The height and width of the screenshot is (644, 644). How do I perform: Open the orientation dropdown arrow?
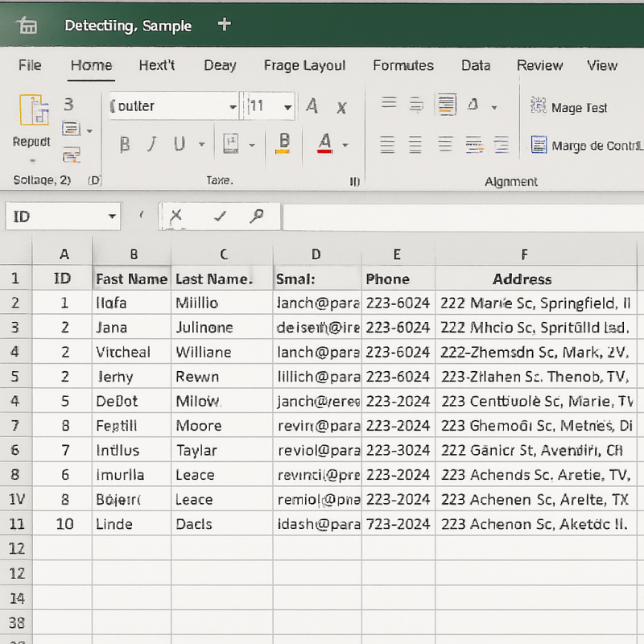pos(494,108)
